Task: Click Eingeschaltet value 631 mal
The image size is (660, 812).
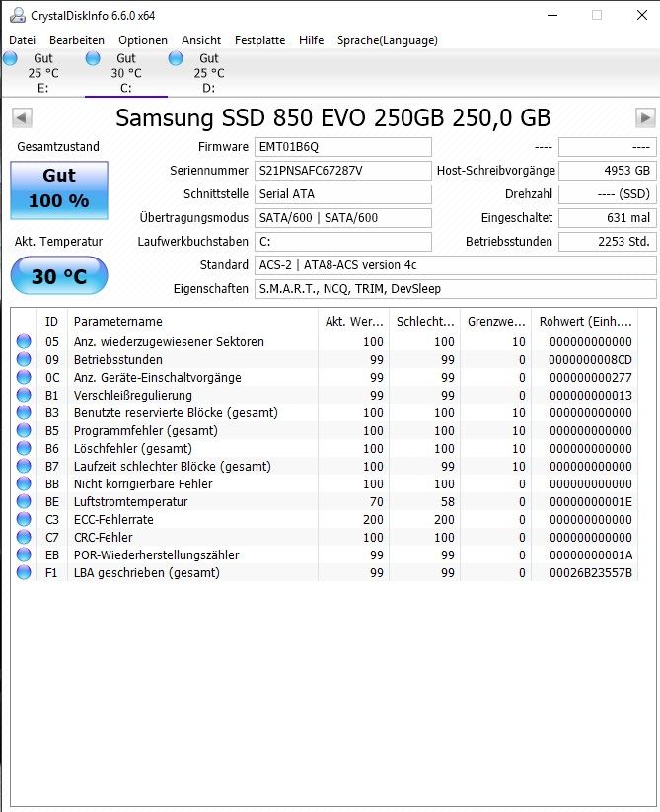Action: pyautogui.click(x=607, y=218)
